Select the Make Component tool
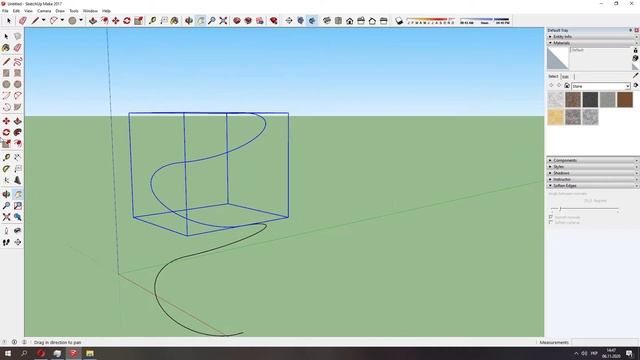The height and width of the screenshot is (360, 640). point(18,36)
